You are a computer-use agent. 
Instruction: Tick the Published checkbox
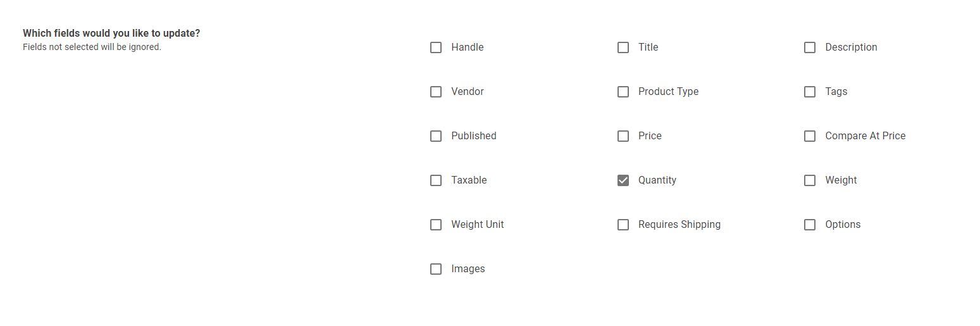436,136
